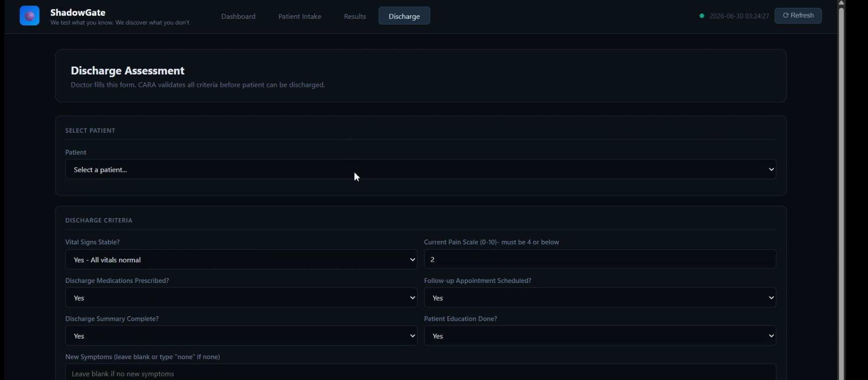The height and width of the screenshot is (380, 868).
Task: Click the DISCHARGE CRITERIA section label
Action: [x=99, y=220]
